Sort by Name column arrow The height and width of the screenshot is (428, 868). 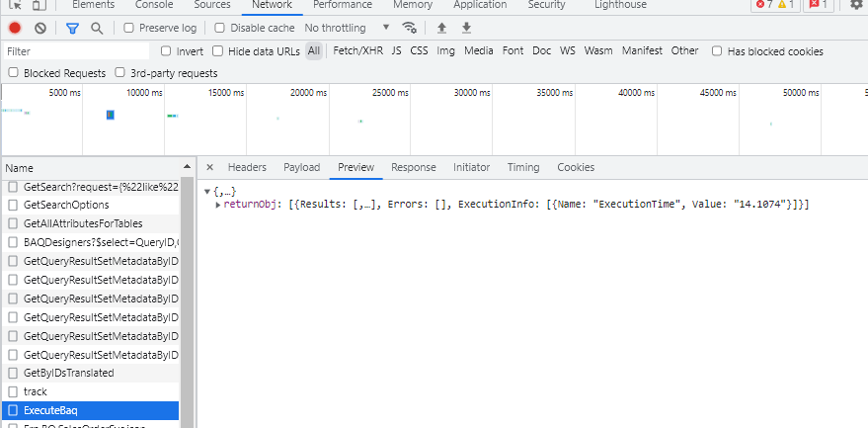coord(187,167)
